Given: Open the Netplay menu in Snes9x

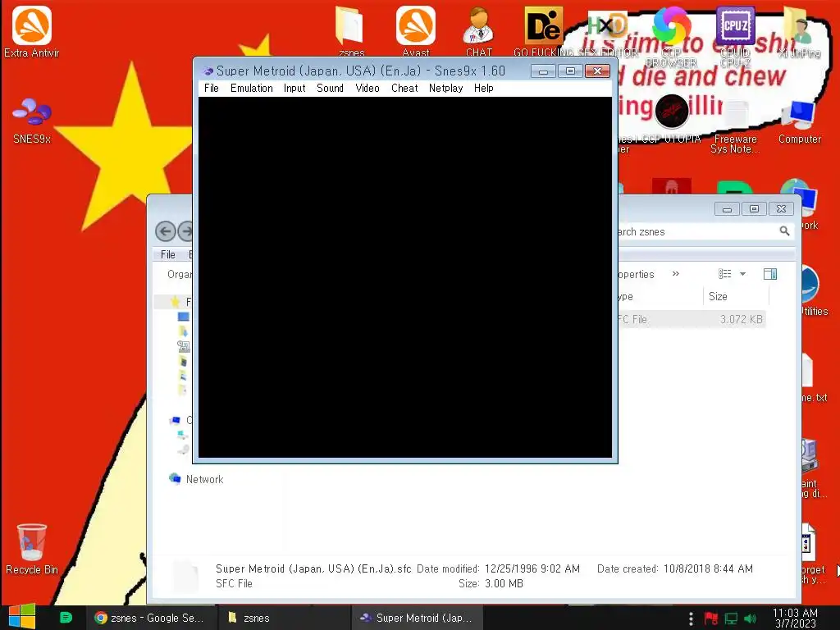Looking at the screenshot, I should coord(445,88).
